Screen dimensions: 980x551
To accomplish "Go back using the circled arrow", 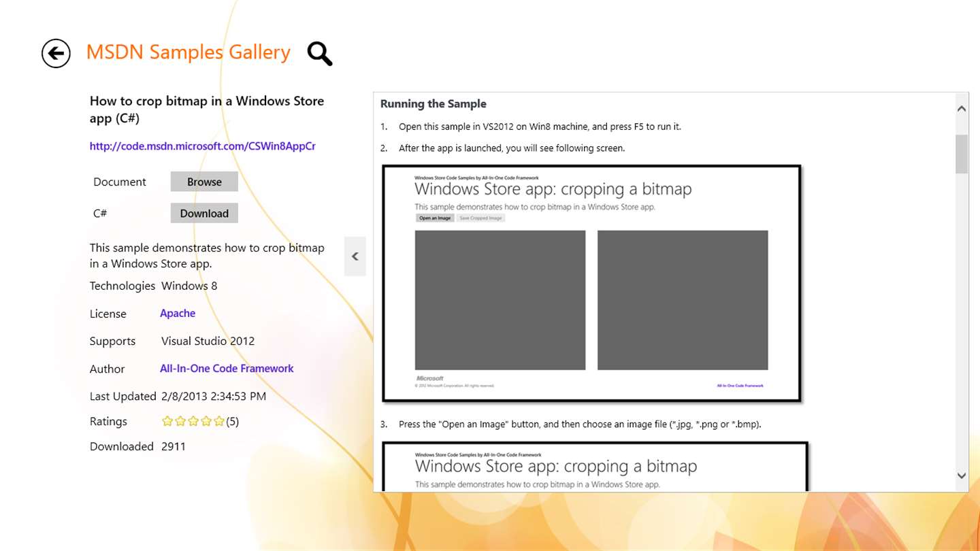I will (x=56, y=53).
